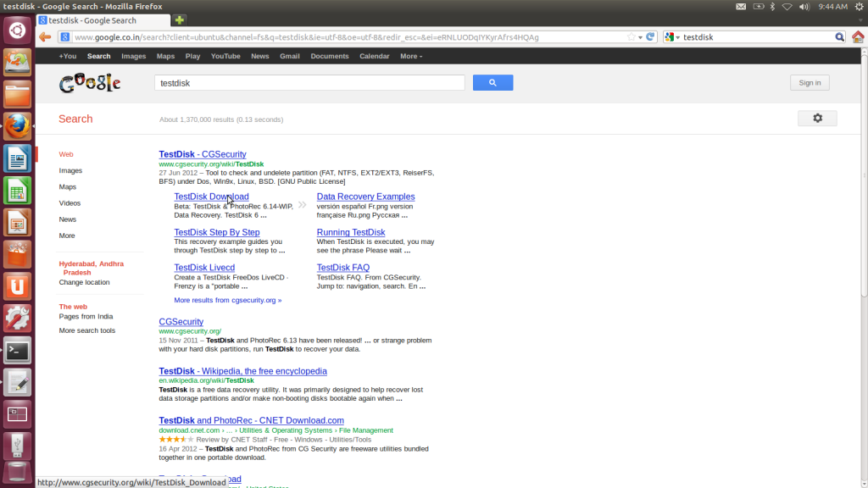This screenshot has height=488, width=868.
Task: Open URL history dropdown arrow
Action: tap(641, 37)
